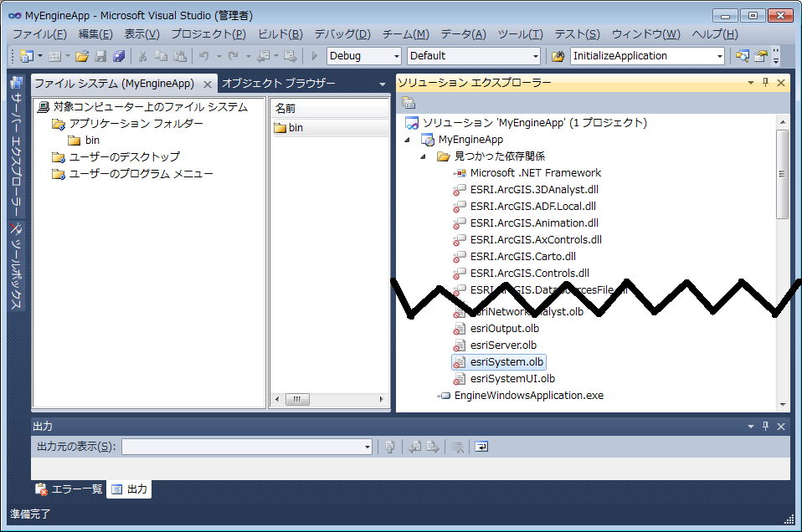Click the Navigate Backward toolbar icon

click(264, 56)
